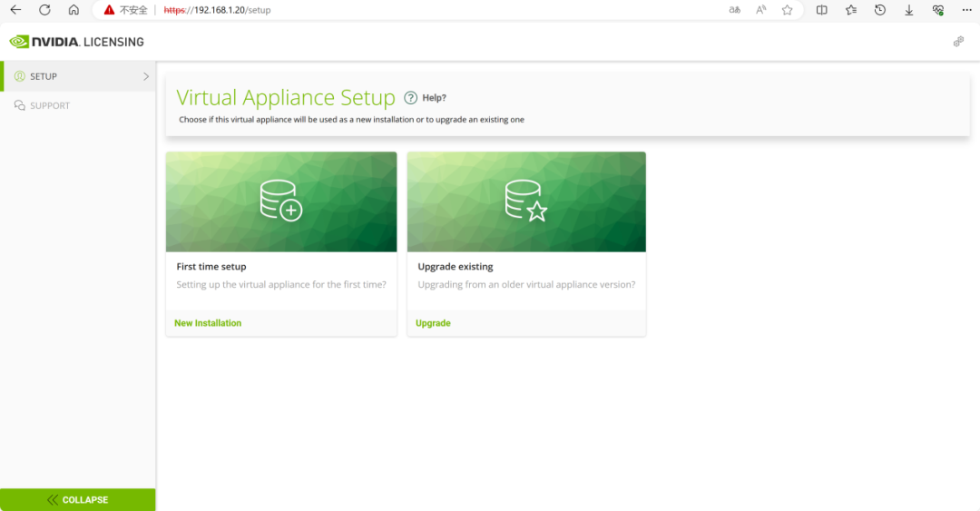Click the database star icon on Upgrade existing
Image resolution: width=980 pixels, height=511 pixels.
point(526,201)
